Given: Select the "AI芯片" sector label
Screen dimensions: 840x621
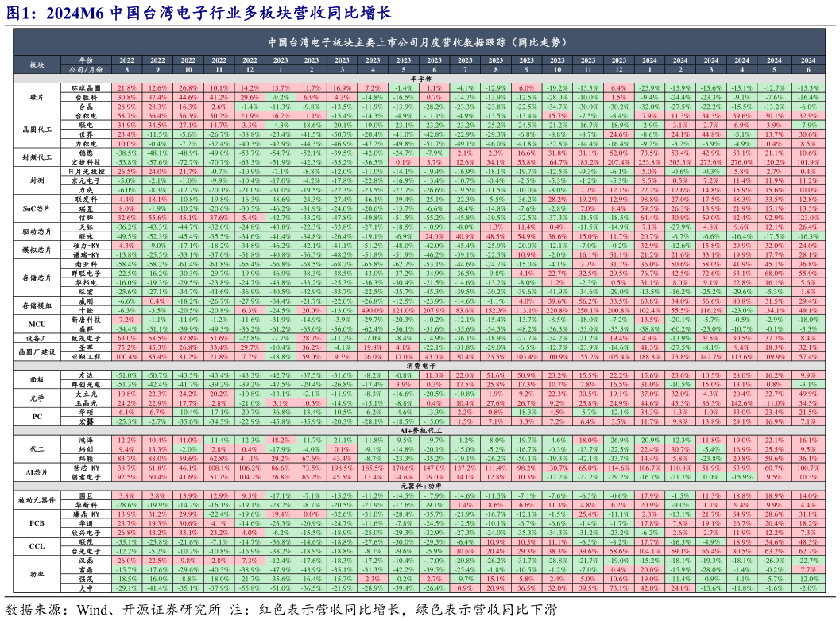Looking at the screenshot, I should pyautogui.click(x=37, y=472).
